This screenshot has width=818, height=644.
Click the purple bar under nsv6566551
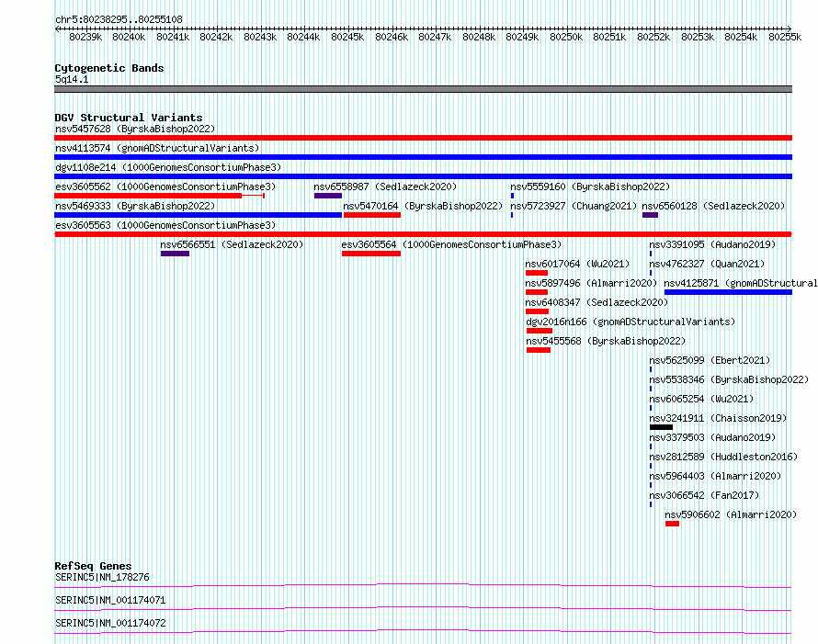(175, 254)
